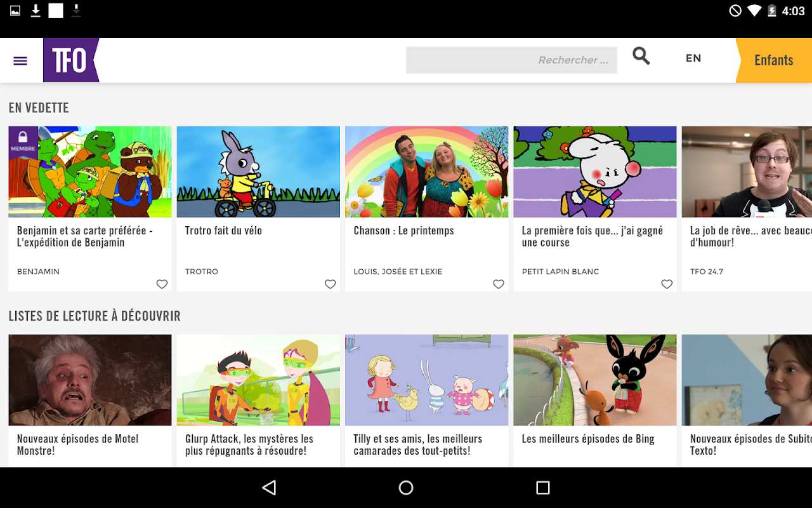Click 'Nouveaux épisodes de Motel Monstre!' title

77,444
